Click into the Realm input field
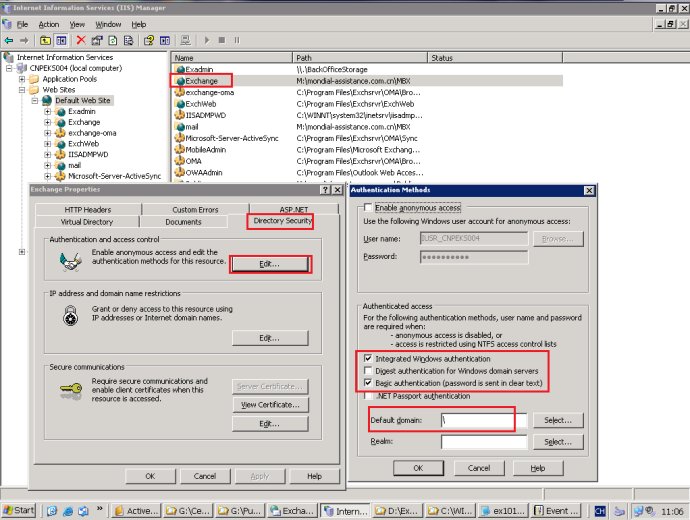Screen dimensions: 690x520 coord(484,442)
